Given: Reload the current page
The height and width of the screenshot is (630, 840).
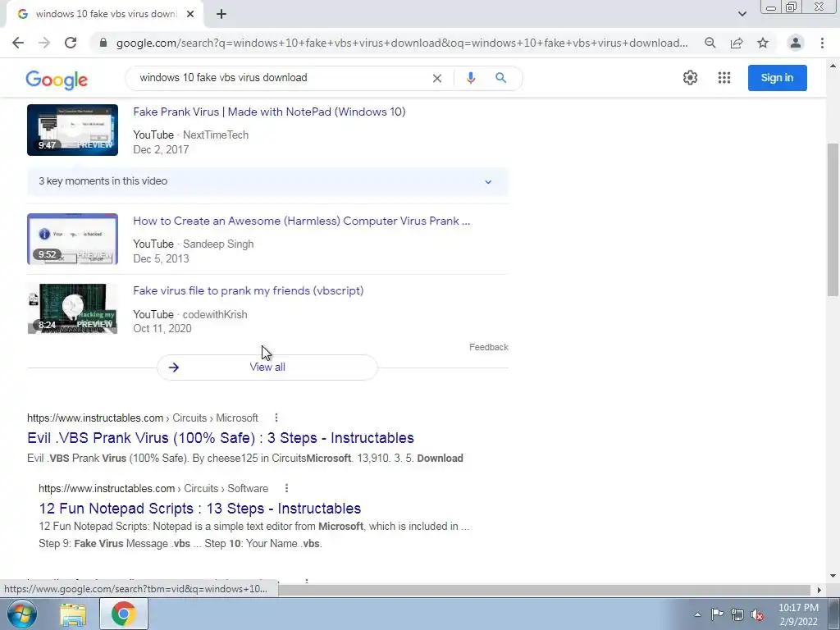Looking at the screenshot, I should [x=71, y=43].
